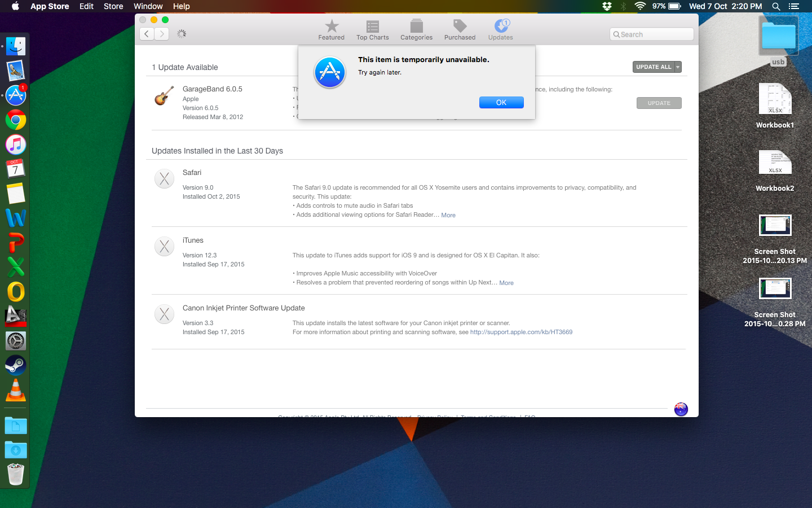Viewport: 812px width, 508px height.
Task: Open System Preferences from the Dock
Action: (x=16, y=341)
